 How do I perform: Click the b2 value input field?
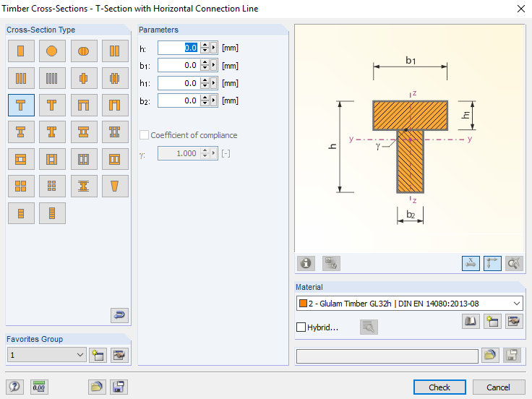(x=179, y=100)
